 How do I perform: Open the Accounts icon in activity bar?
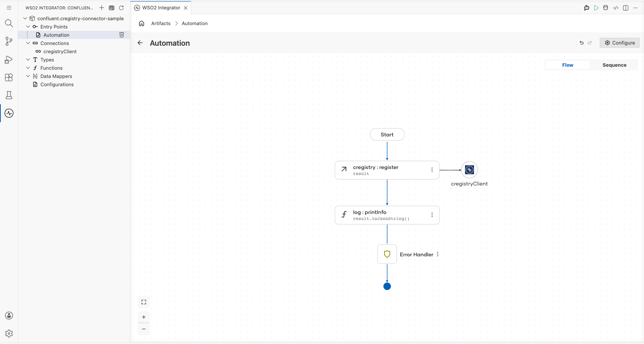click(9, 316)
